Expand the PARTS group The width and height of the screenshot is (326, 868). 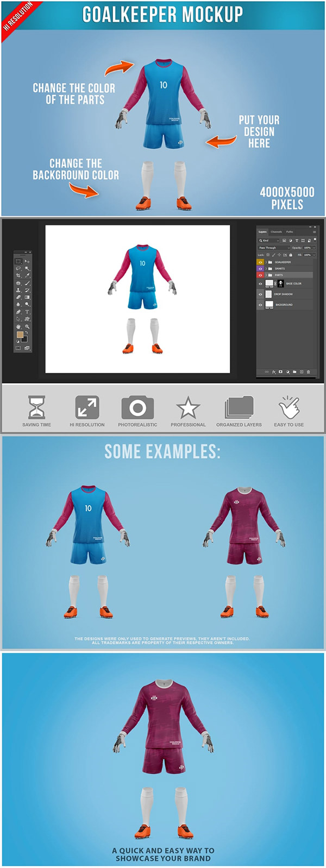(x=266, y=275)
